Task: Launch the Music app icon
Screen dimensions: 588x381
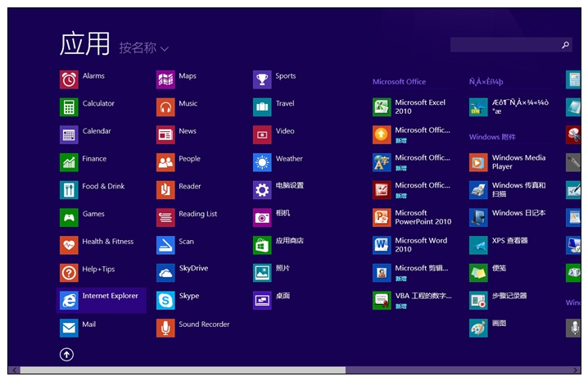Action: point(165,107)
